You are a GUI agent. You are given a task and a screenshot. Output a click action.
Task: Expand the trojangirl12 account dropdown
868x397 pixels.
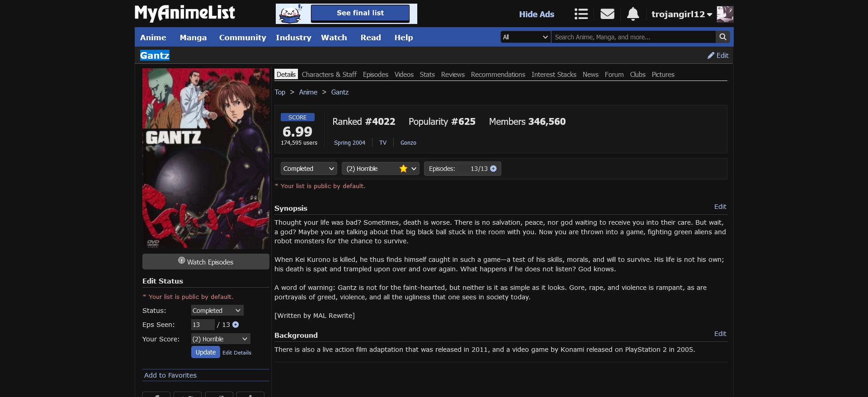tap(682, 14)
